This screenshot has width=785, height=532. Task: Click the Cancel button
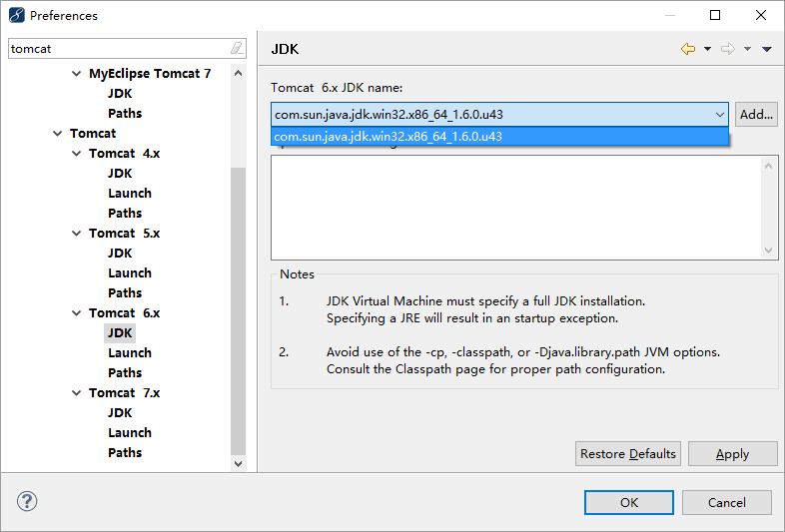[x=726, y=502]
